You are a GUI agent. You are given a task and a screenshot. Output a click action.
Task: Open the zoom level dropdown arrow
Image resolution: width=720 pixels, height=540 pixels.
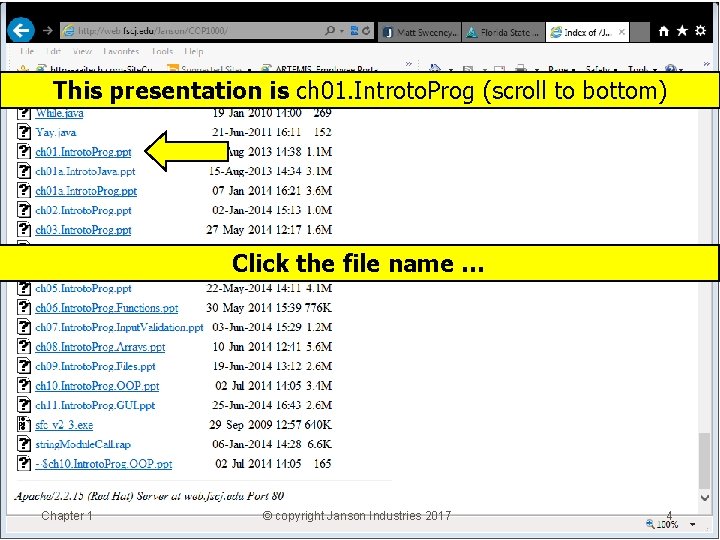692,524
